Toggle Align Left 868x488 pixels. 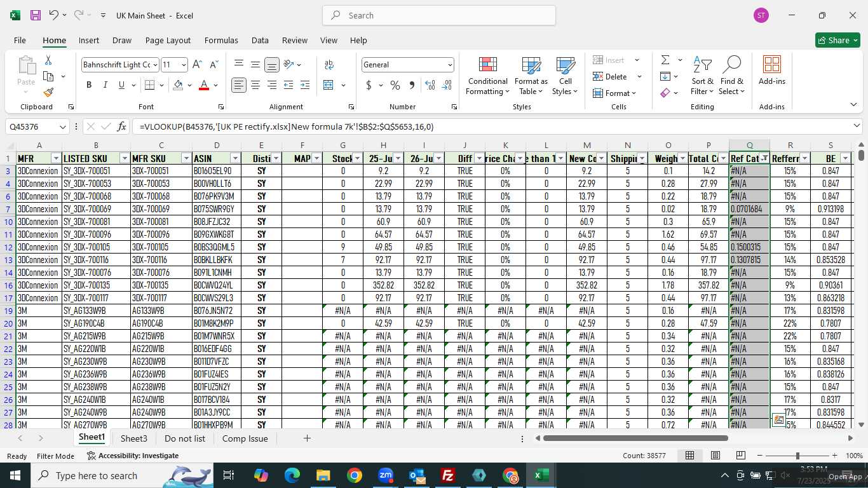[x=239, y=85]
